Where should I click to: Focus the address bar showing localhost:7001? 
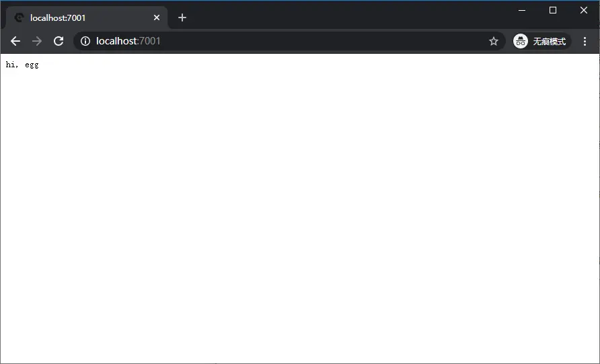[x=289, y=41]
